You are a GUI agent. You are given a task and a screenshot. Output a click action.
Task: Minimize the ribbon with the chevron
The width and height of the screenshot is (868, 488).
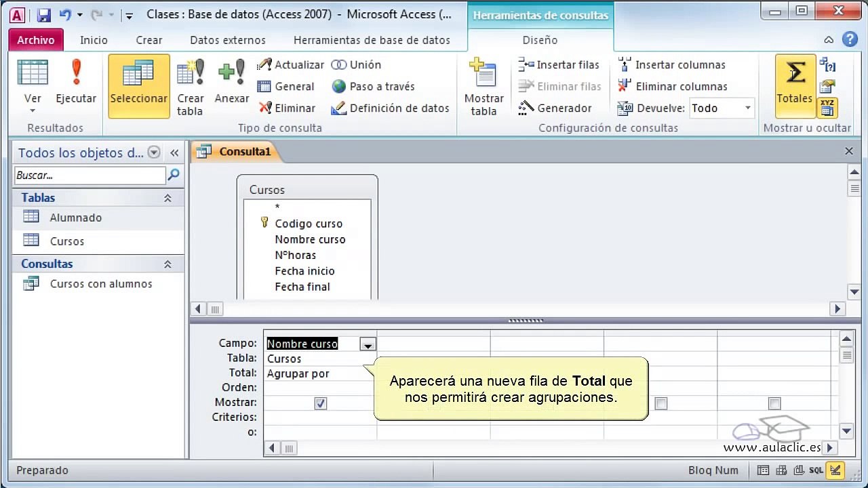pos(829,40)
